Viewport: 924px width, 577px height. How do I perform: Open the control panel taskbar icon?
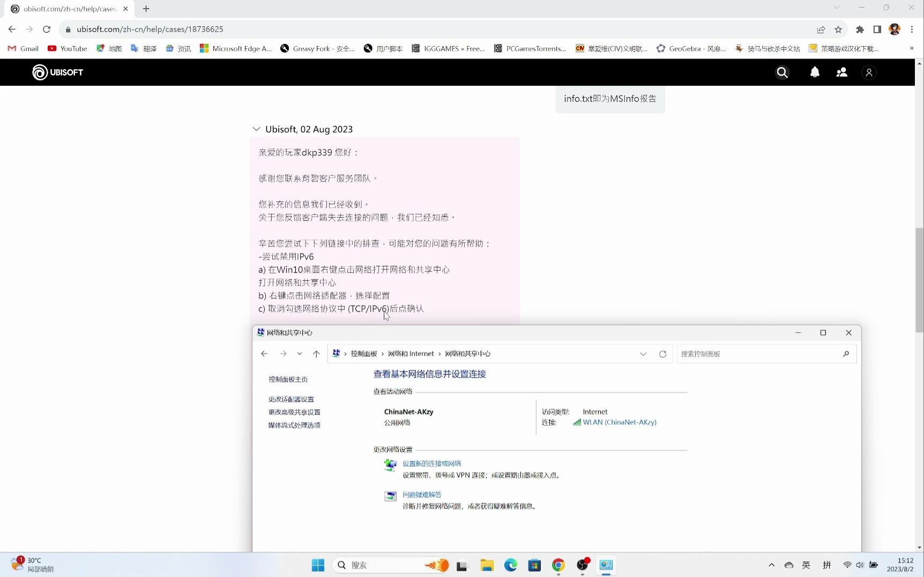tap(606, 565)
